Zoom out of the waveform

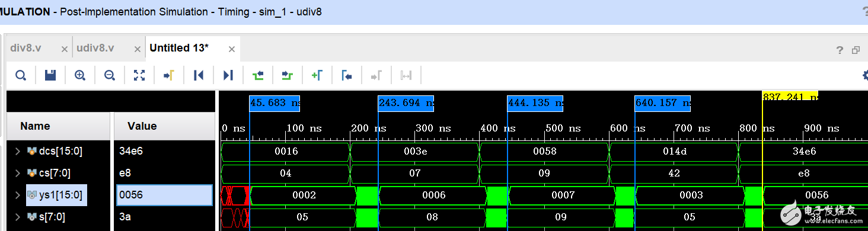[x=110, y=75]
